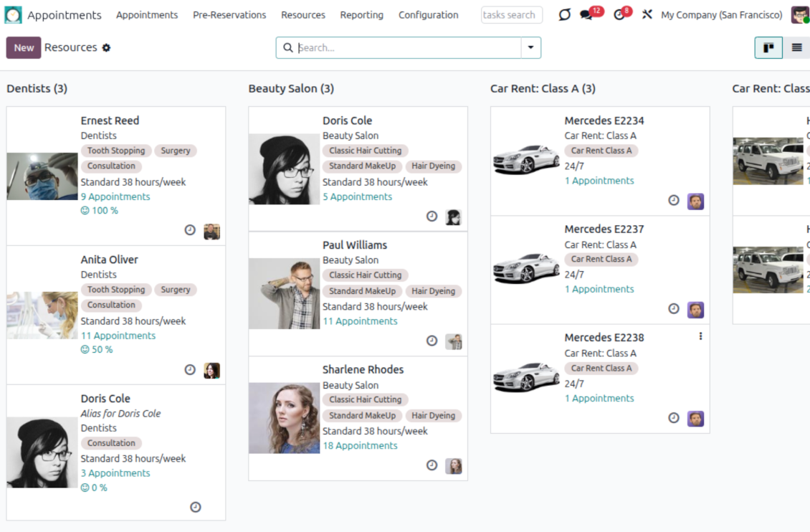Open the Pre-Reservations menu
The image size is (810, 532).
click(x=229, y=15)
